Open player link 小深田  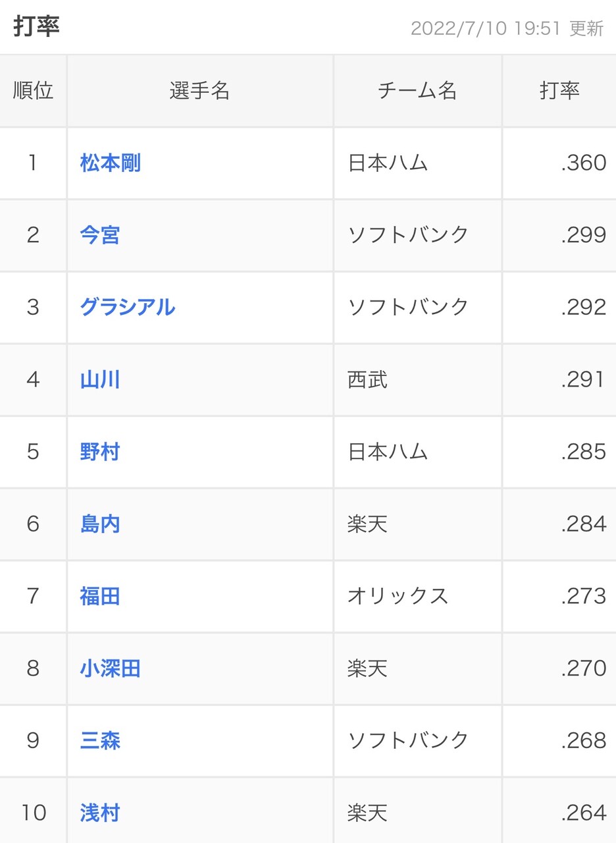[111, 670]
